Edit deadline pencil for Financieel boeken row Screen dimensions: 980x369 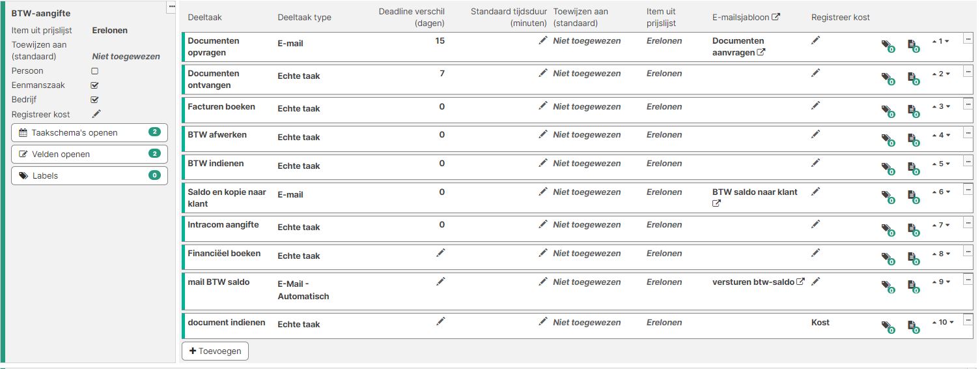tap(441, 253)
